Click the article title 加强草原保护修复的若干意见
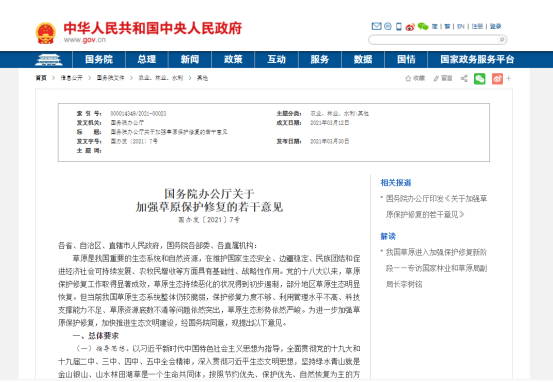This screenshot has width=553, height=382. pos(209,207)
